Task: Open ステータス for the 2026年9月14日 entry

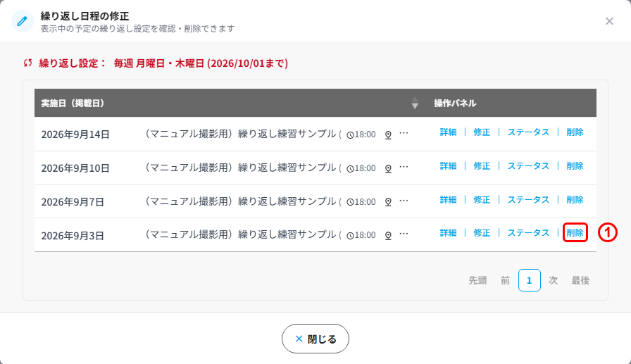Action: pos(528,132)
